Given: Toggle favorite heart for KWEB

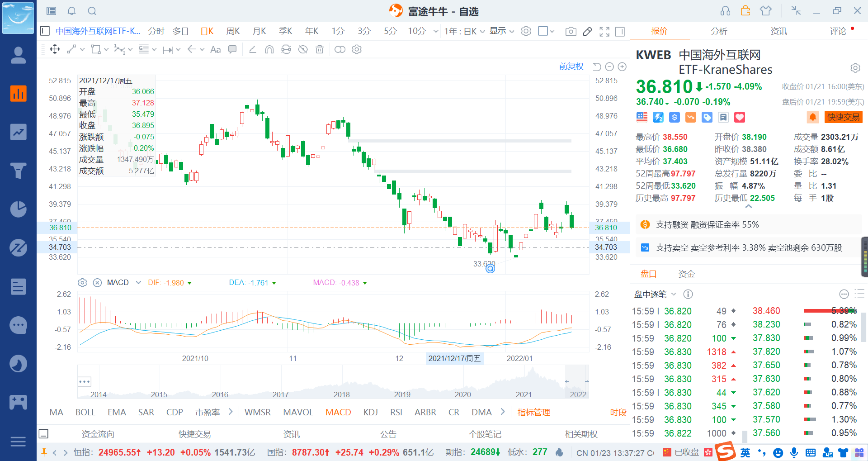Looking at the screenshot, I should click(739, 117).
